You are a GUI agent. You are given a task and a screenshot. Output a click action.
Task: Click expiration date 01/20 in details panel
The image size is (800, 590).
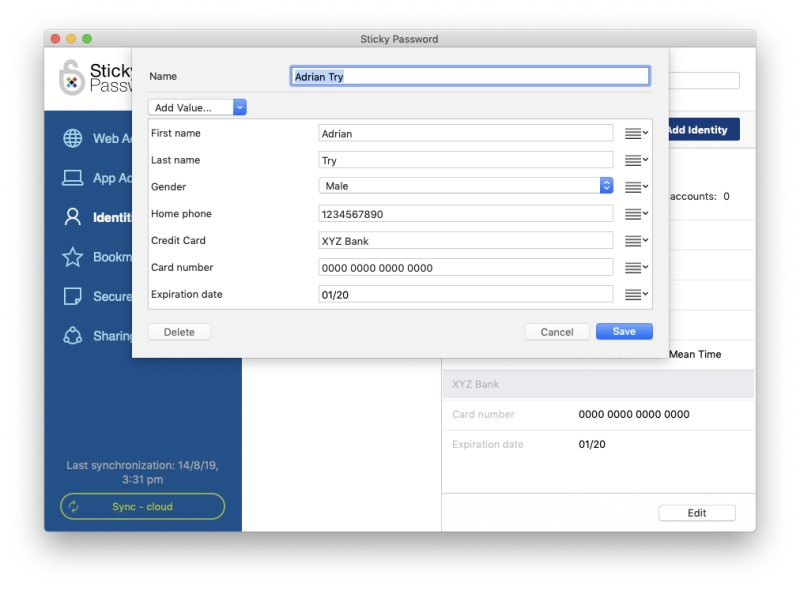[592, 445]
